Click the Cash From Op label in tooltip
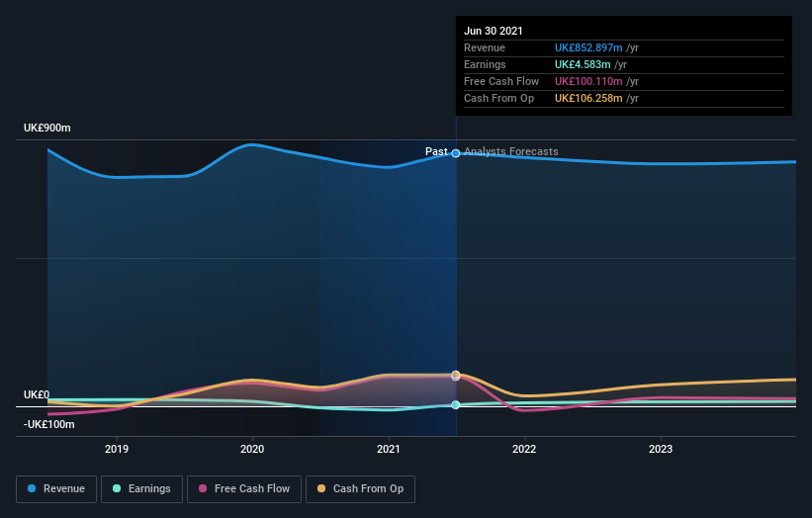 pos(498,98)
